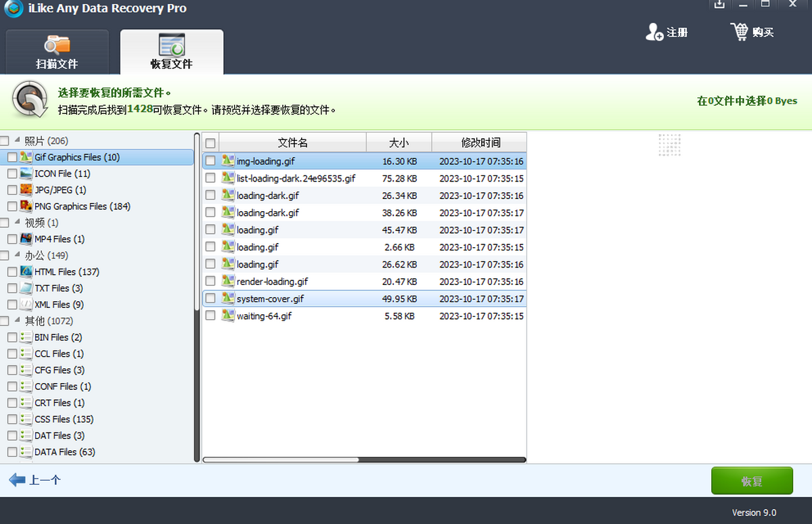This screenshot has height=524, width=812.
Task: Select DATA Files (63) category
Action: (x=65, y=452)
